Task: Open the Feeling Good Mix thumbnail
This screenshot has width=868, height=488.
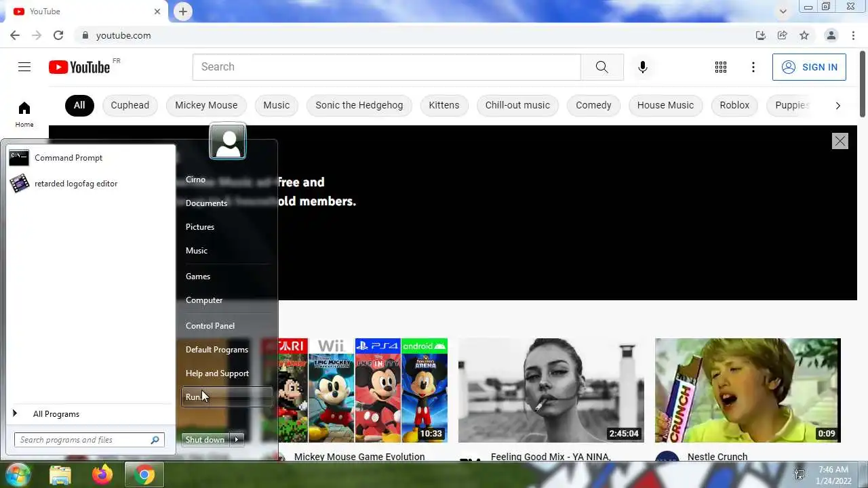Action: tap(551, 390)
